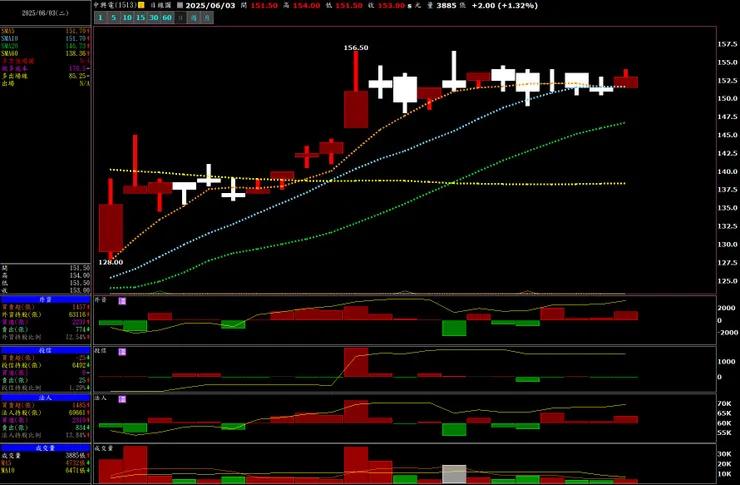This screenshot has width=740, height=485.
Task: Click the blue 法人 panel header
Action: pyautogui.click(x=45, y=398)
